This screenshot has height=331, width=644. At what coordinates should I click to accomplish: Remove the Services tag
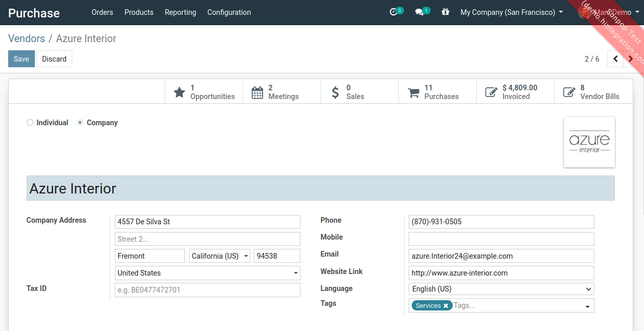446,306
